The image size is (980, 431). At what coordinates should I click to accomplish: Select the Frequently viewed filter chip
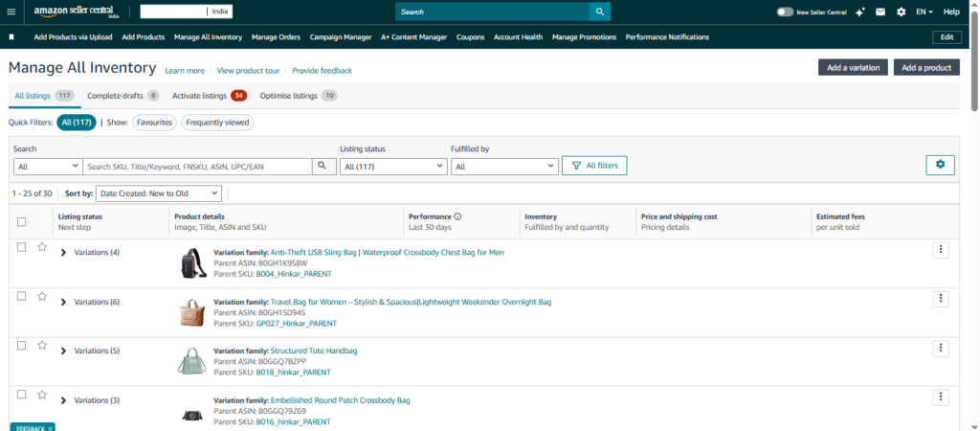coord(217,123)
